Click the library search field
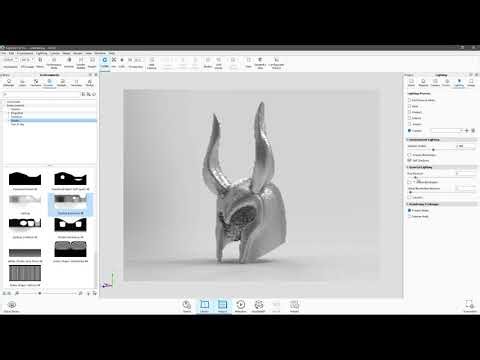 pos(42,94)
